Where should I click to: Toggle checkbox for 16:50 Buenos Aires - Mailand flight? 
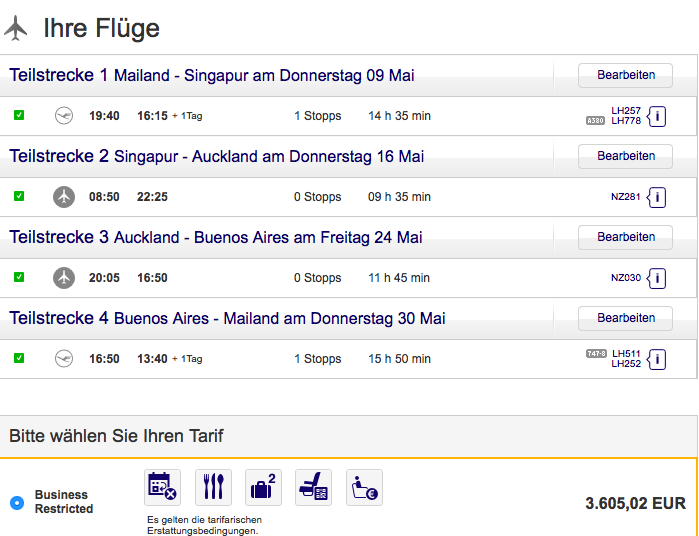click(x=19, y=358)
